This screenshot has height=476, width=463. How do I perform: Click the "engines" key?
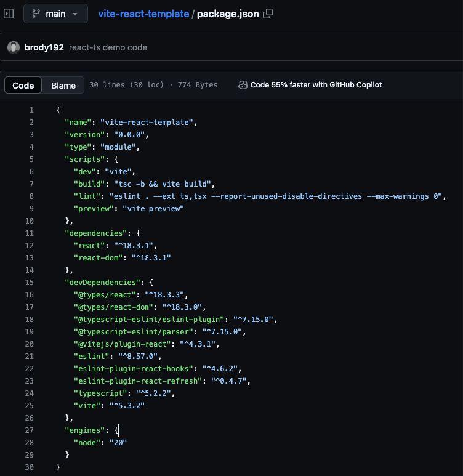[85, 430]
